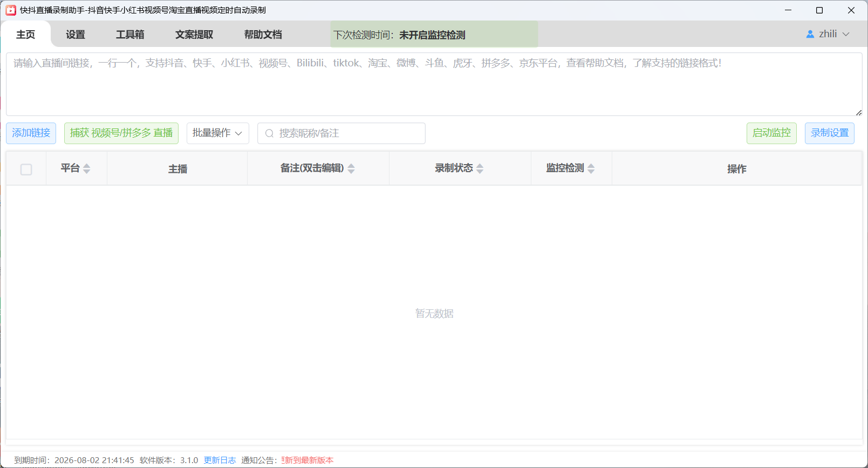Viewport: 868px width, 468px height.
Task: Click the 添加链接 button
Action: [31, 133]
